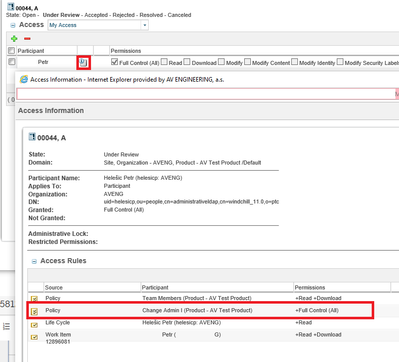Click the DN value starting with uid=helesicp
This screenshot has height=362, width=399.
191,202
